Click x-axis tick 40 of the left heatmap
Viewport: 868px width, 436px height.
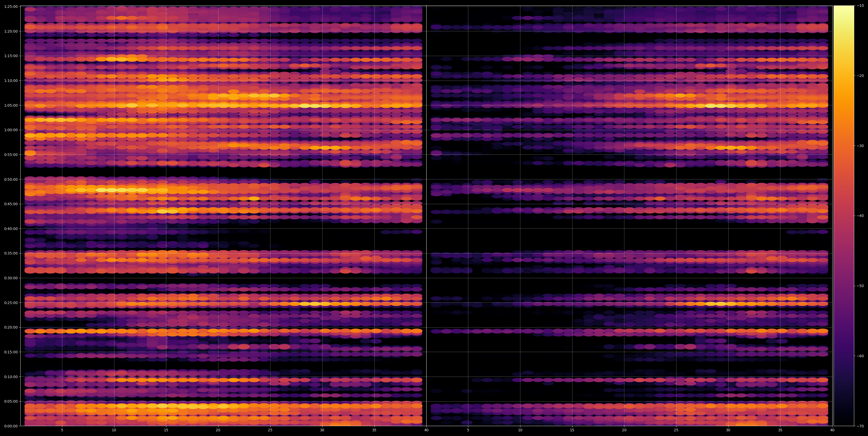(426, 430)
